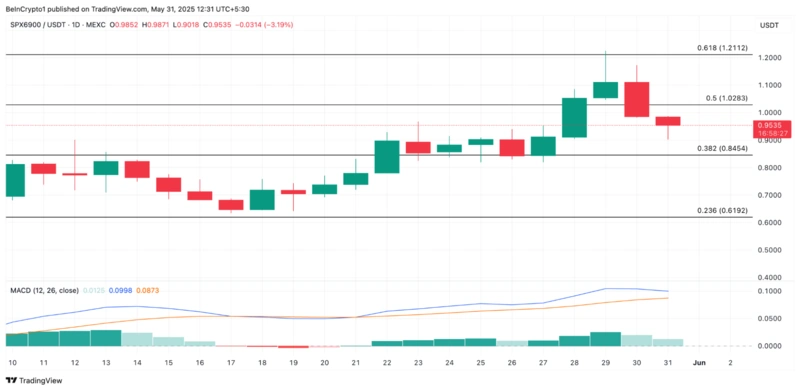Select the 0.5 (1.0283) Fibonacci line label
The image size is (800, 391).
point(726,98)
